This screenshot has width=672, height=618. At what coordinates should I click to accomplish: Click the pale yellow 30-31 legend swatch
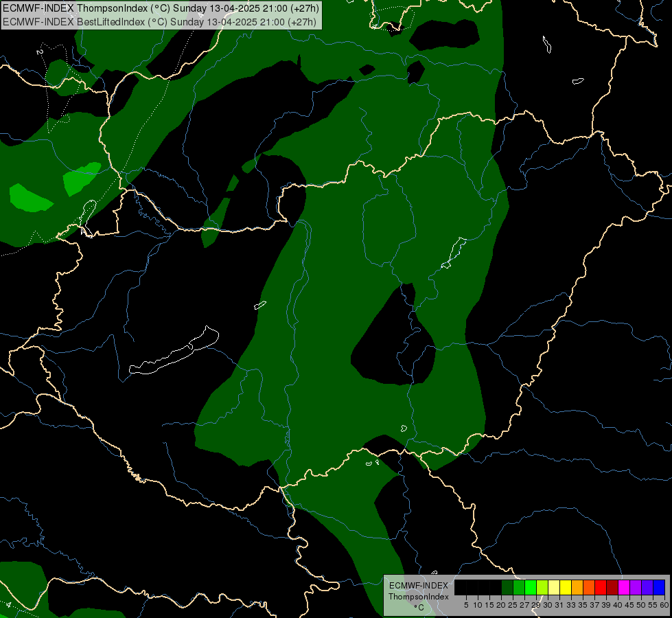tap(554, 587)
